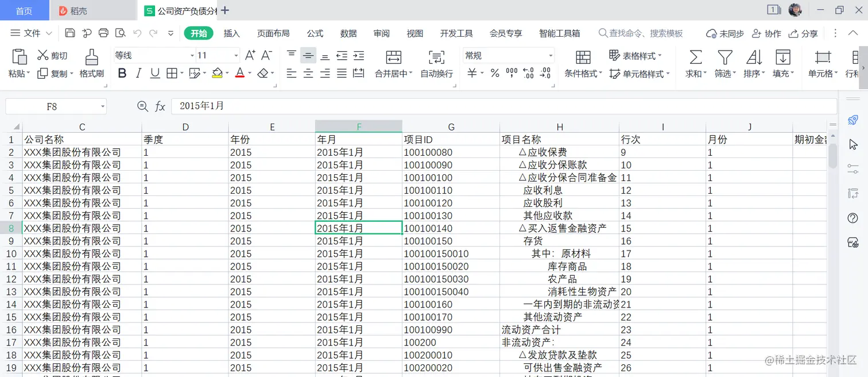Click the 未同步 sync status button
Viewport: 868px width, 377px height.
click(x=724, y=33)
